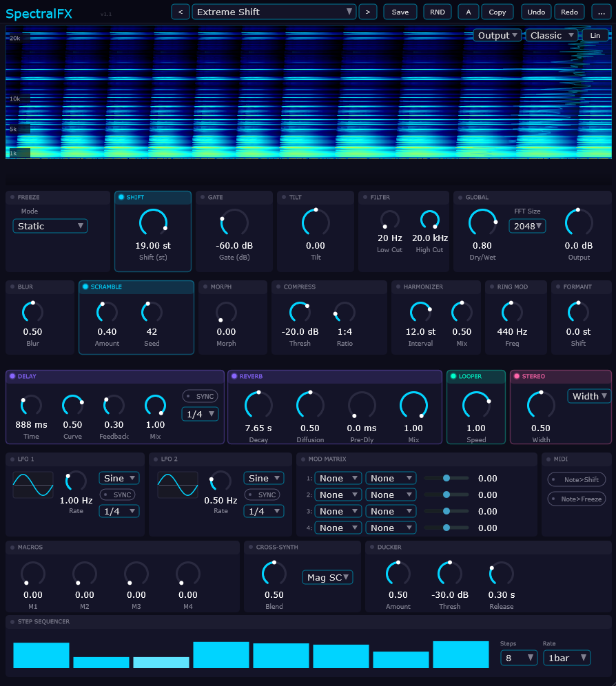
Task: Load the previous preset with the < button
Action: coord(181,12)
